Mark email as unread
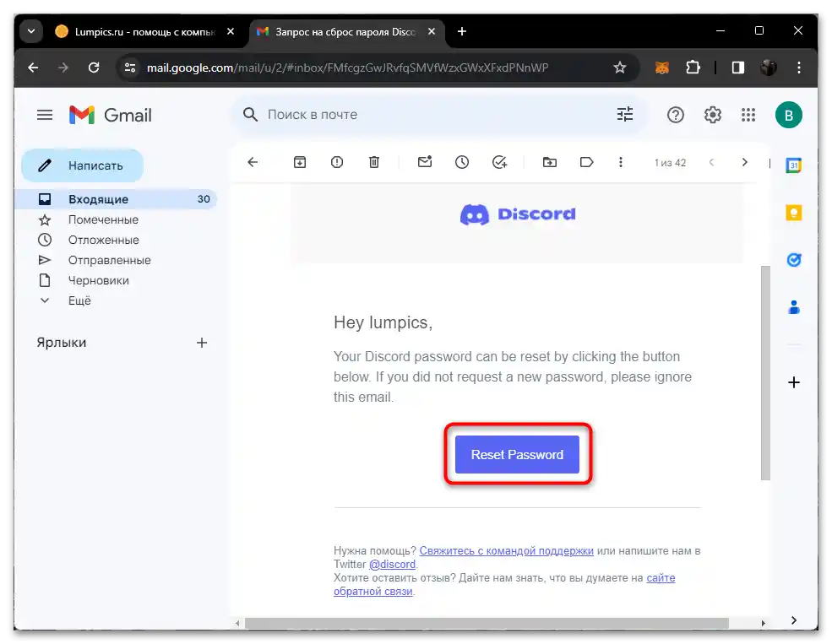This screenshot has height=644, width=832. (x=425, y=162)
